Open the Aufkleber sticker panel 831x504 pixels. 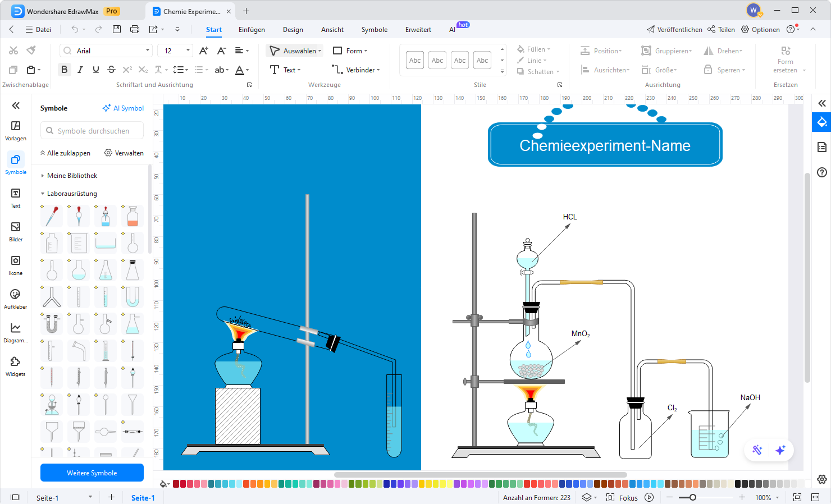16,299
